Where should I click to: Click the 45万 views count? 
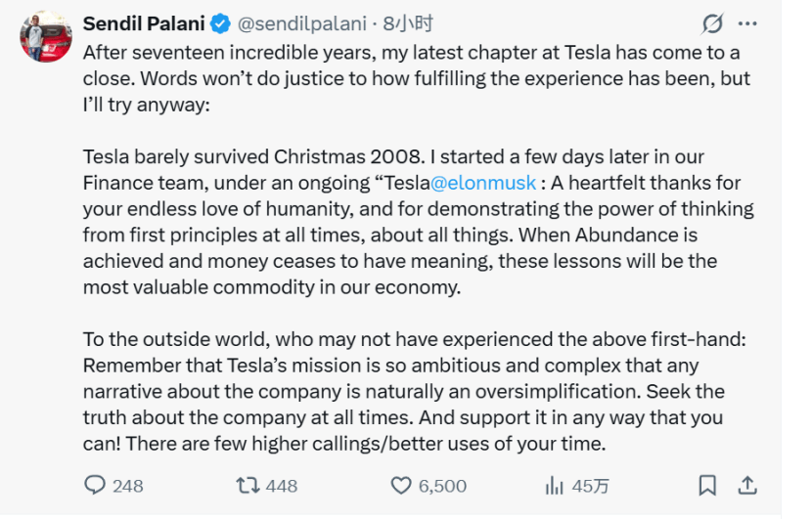click(590, 486)
